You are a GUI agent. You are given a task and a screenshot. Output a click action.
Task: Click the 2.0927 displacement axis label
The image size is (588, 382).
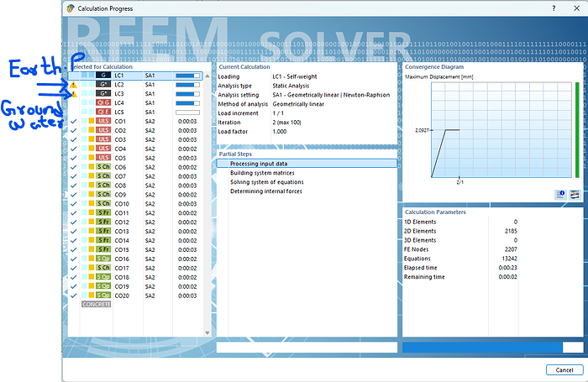click(x=422, y=130)
